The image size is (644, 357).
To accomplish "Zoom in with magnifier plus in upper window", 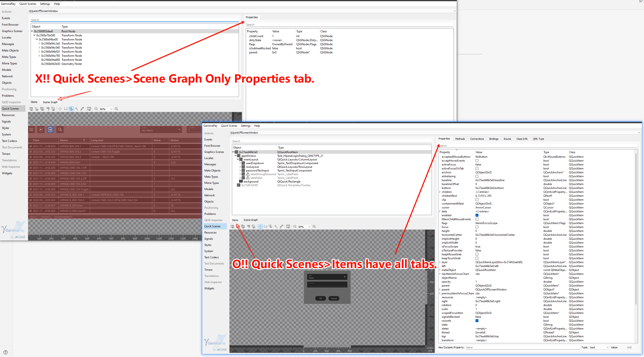I will [x=116, y=109].
